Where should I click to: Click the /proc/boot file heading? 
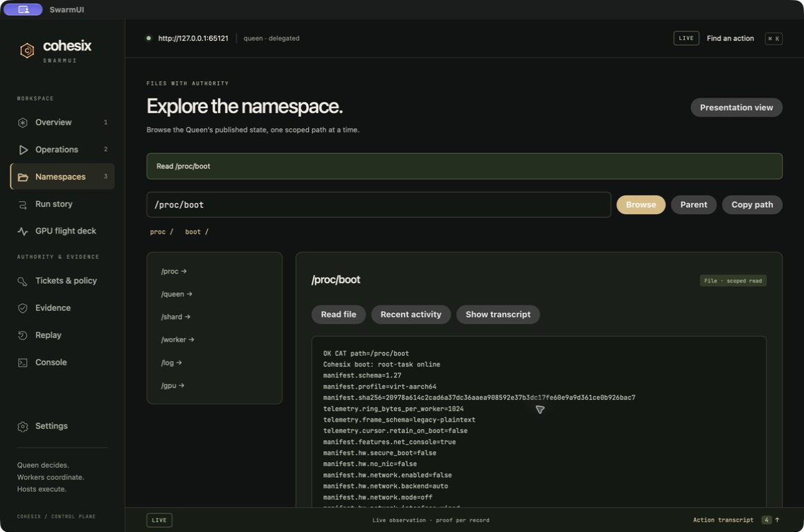(x=335, y=280)
